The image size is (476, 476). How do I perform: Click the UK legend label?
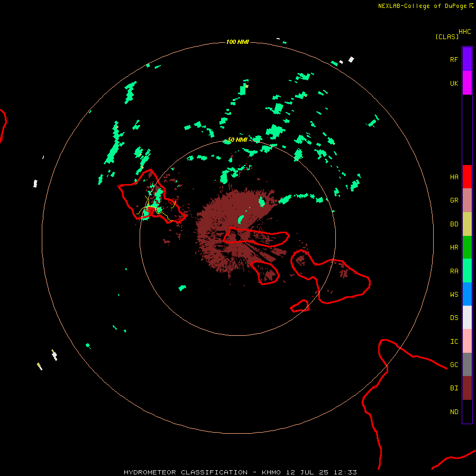pos(454,83)
